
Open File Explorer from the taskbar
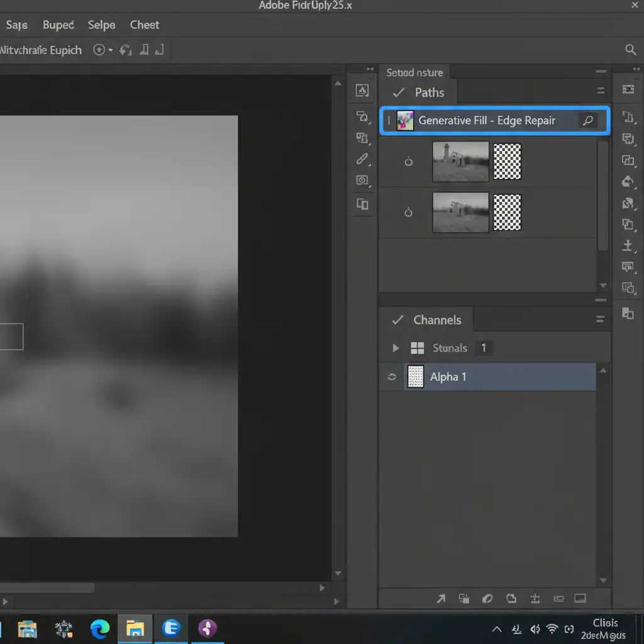[135, 628]
